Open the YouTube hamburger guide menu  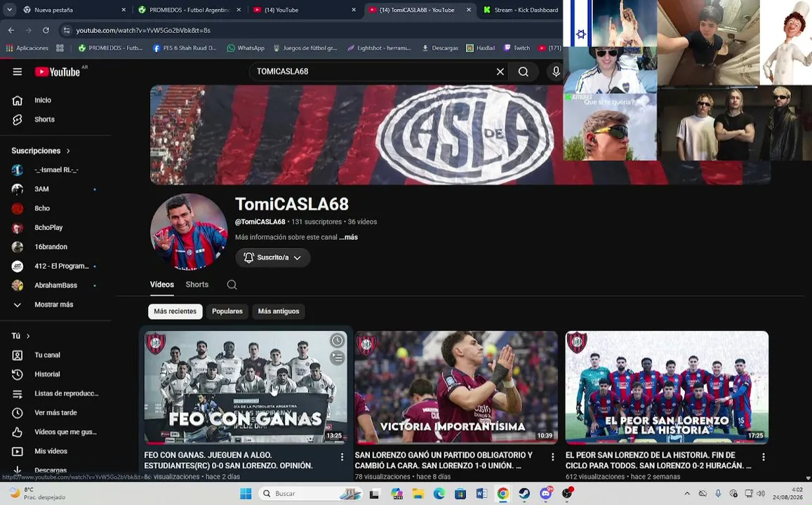[x=17, y=72]
